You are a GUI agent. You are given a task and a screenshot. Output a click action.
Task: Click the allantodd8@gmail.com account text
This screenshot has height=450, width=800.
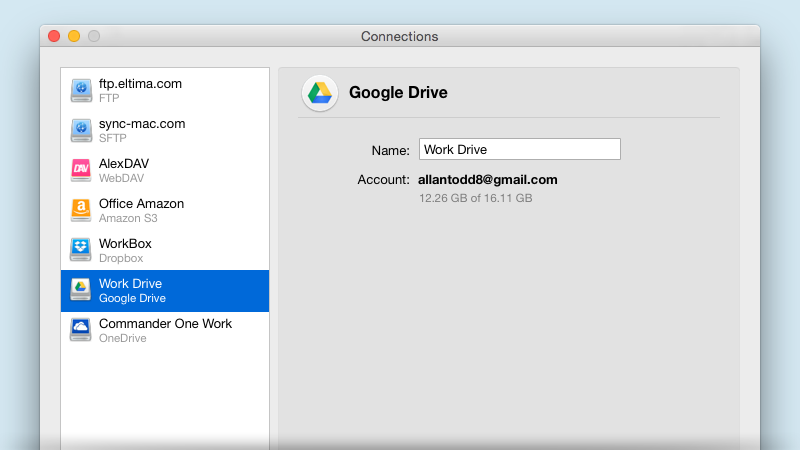point(488,180)
